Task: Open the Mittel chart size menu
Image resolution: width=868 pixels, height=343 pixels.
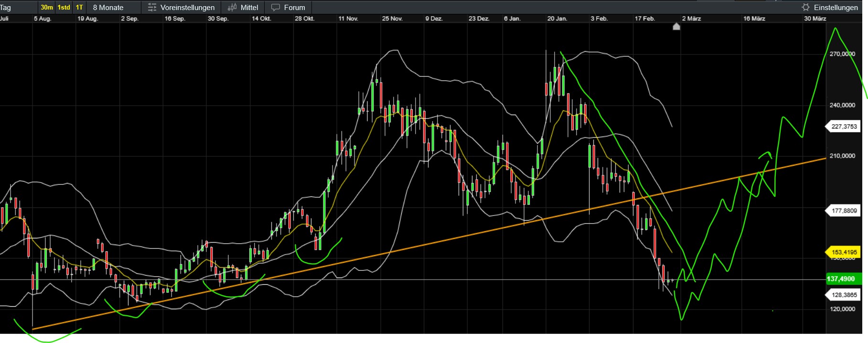Action: click(249, 7)
